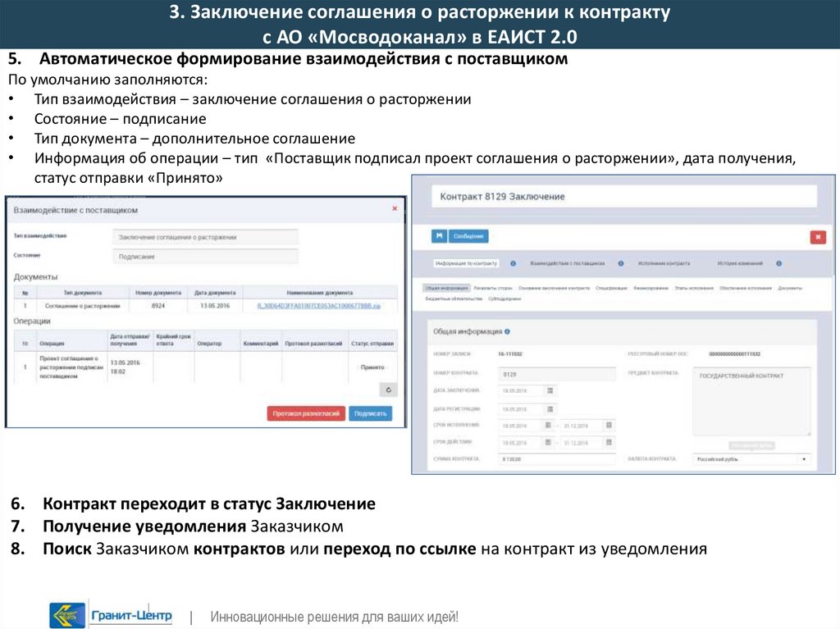Viewport: 840px width, 629px height.
Task: Click the red X button in the contract toolbar
Action: [818, 237]
